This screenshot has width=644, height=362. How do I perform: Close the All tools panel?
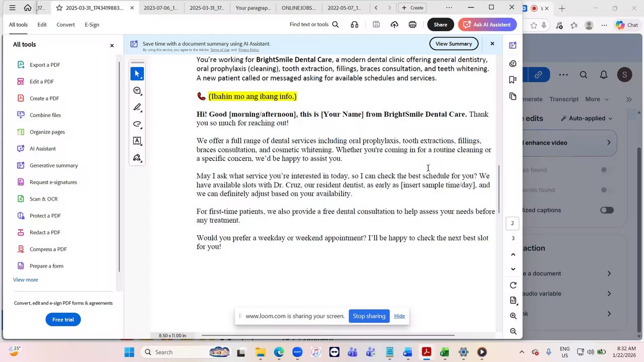pos(112,45)
